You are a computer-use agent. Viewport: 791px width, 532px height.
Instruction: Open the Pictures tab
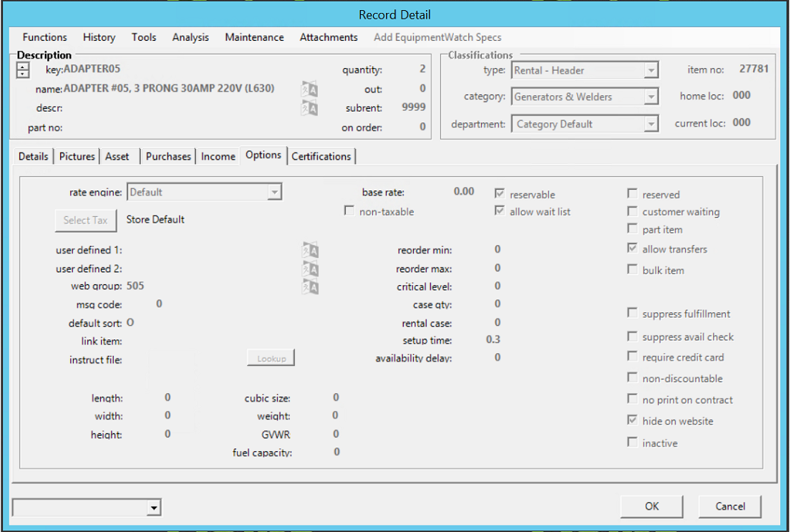tap(77, 156)
